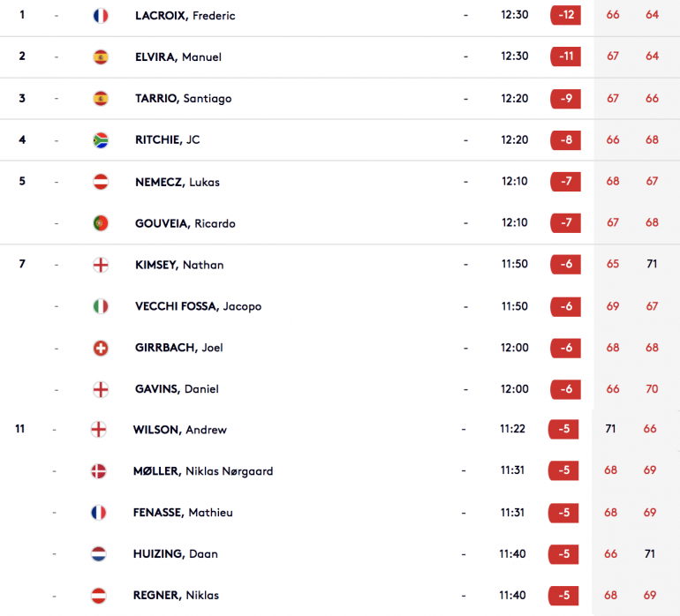
Task: Select KIMSEY, Nathan player name
Action: click(179, 265)
